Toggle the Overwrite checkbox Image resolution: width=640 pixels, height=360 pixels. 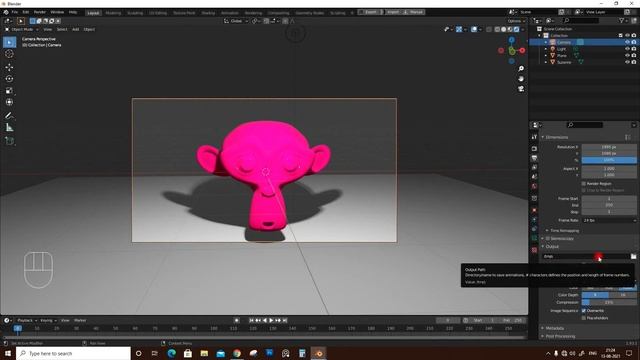point(584,311)
